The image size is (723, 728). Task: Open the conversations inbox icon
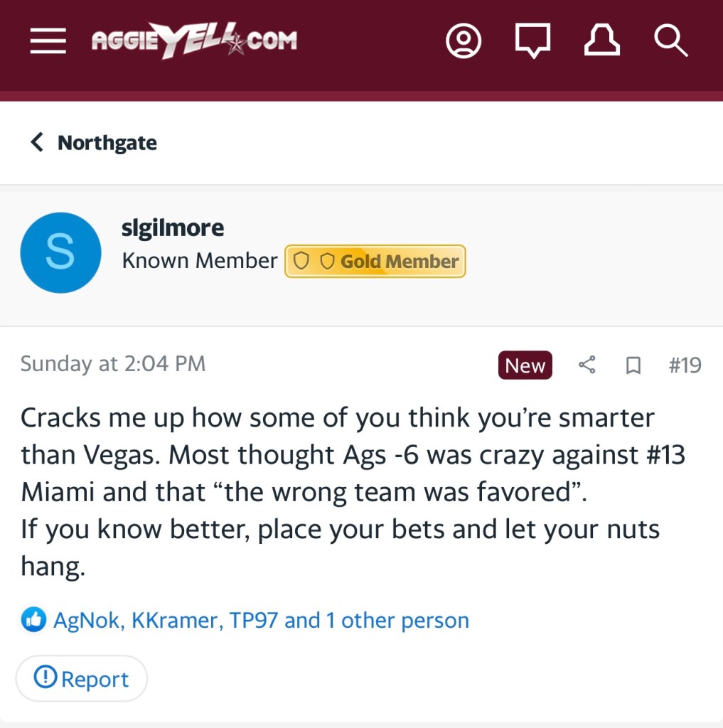coord(532,41)
